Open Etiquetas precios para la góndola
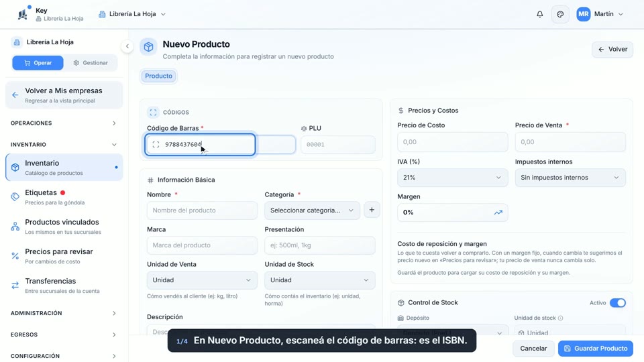Viewport: 644px width, 362px height. click(64, 197)
